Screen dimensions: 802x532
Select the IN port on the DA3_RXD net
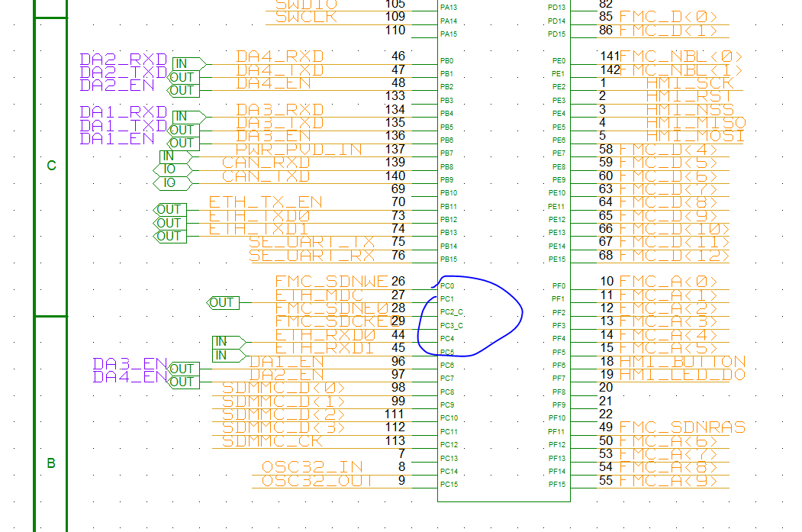click(188, 117)
